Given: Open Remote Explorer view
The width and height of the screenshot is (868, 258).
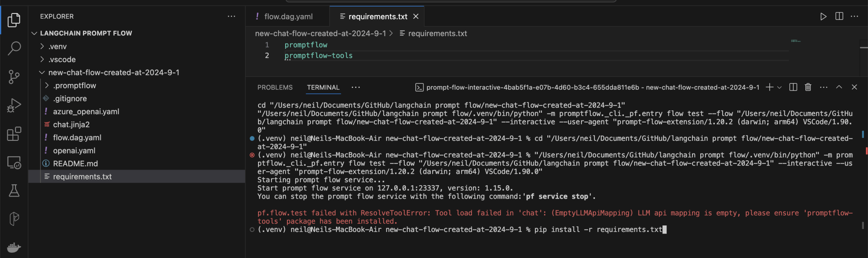Looking at the screenshot, I should (x=14, y=163).
